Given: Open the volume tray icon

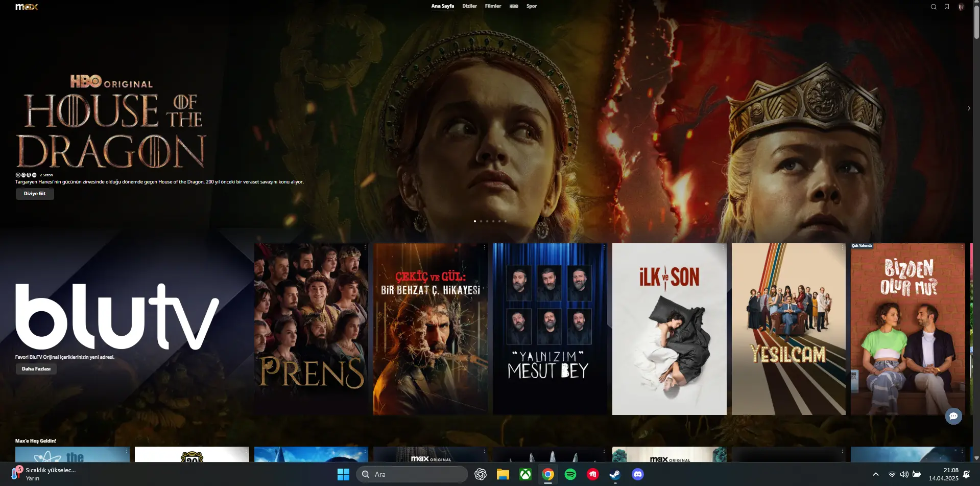Looking at the screenshot, I should pos(904,474).
